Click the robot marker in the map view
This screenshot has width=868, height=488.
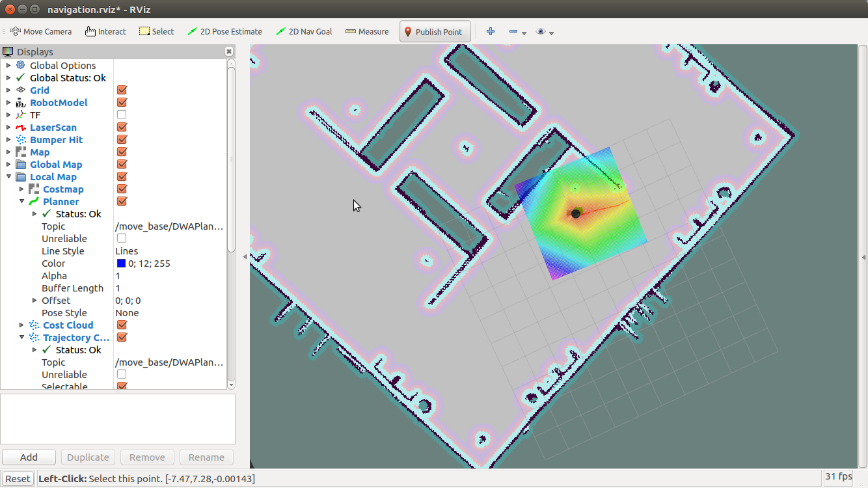[x=575, y=213]
